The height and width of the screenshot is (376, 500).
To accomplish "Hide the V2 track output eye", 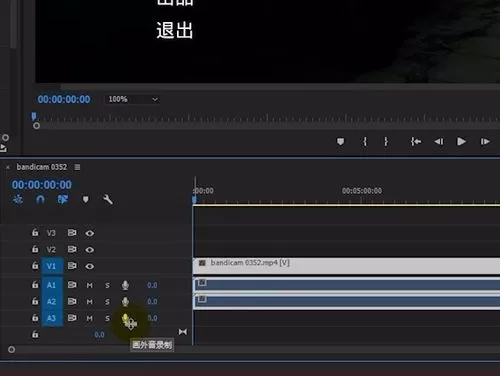I will click(89, 249).
